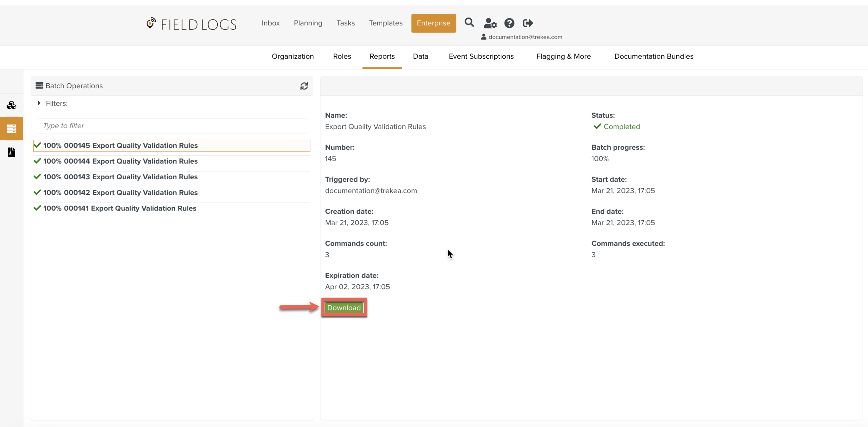Open the cubes sidebar icon
This screenshot has width=868, height=427.
click(x=11, y=105)
